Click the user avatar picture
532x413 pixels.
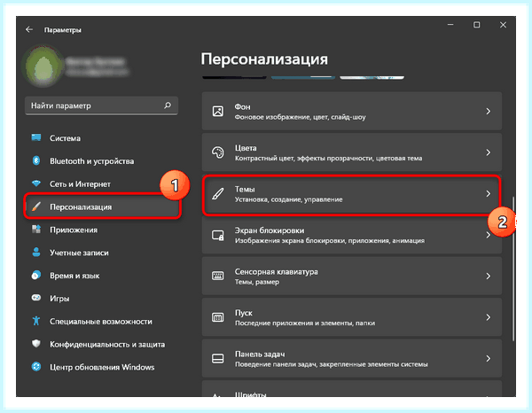[x=43, y=66]
